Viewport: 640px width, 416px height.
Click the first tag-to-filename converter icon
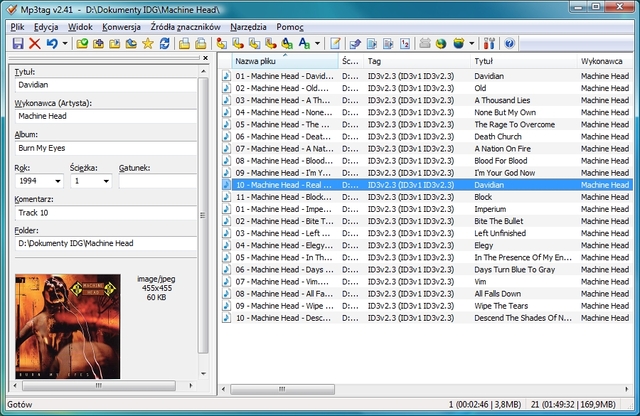(x=221, y=43)
